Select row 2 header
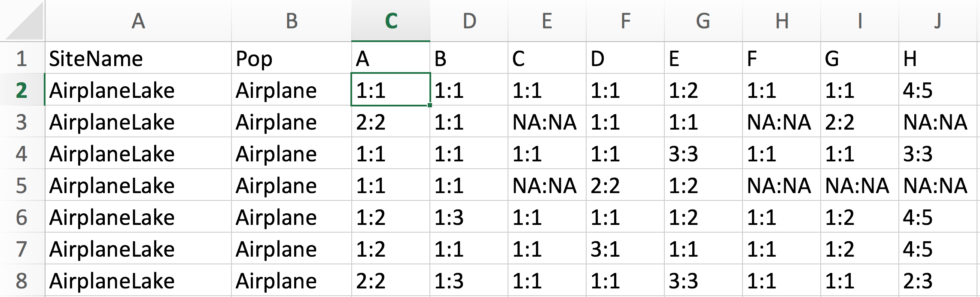The height and width of the screenshot is (297, 980). click(21, 90)
